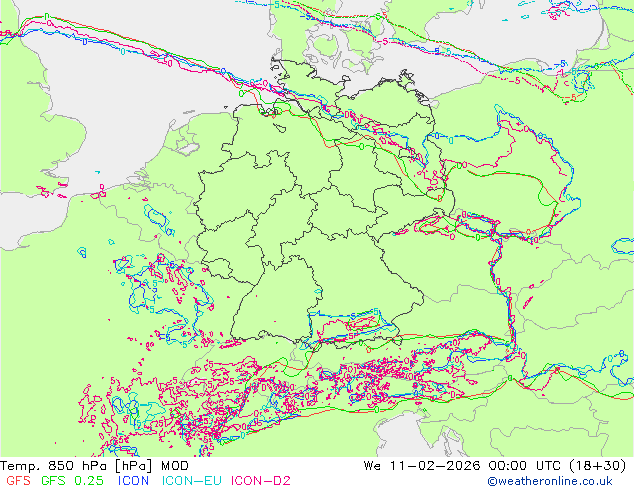Viewport: 634px width, 490px height.
Task: Click the weatheronline.co.uk copyright text
Action: (x=550, y=481)
